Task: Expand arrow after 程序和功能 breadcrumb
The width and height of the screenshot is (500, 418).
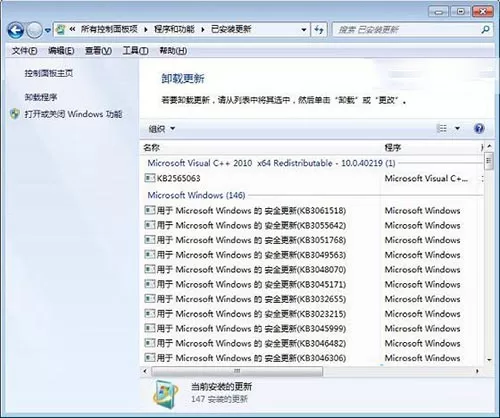Action: 203,30
